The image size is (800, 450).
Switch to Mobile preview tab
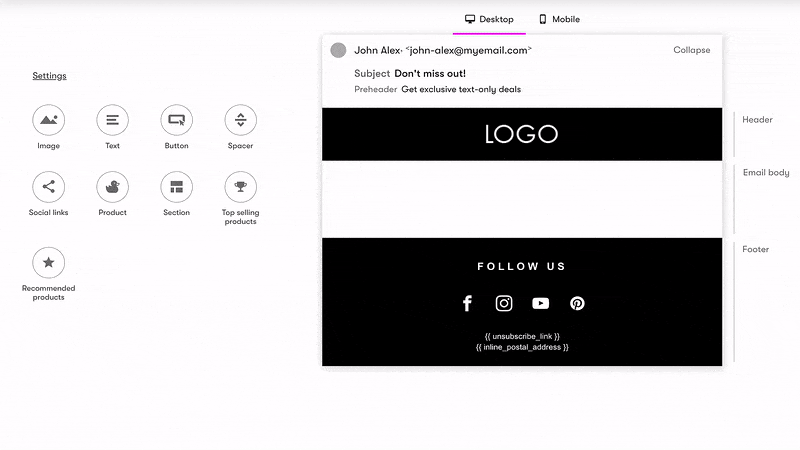(x=559, y=19)
